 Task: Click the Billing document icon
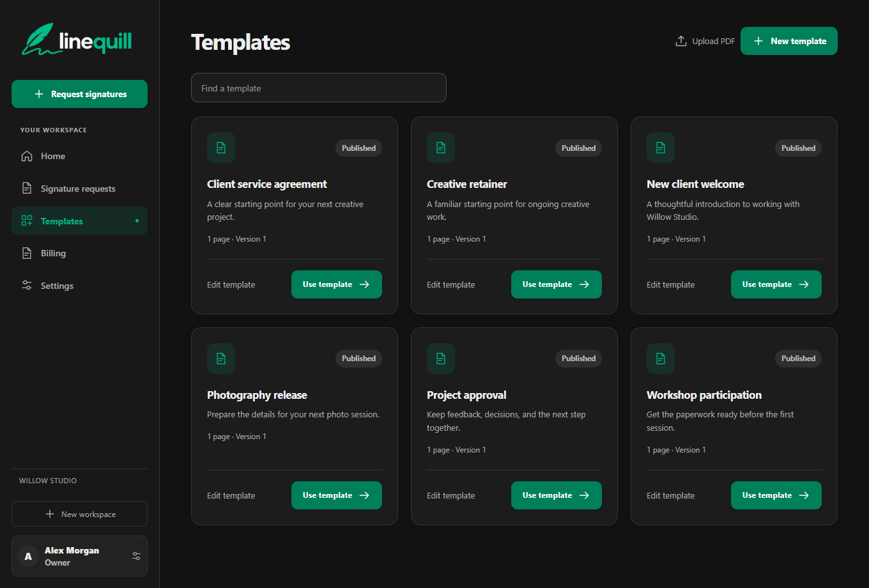click(x=27, y=253)
